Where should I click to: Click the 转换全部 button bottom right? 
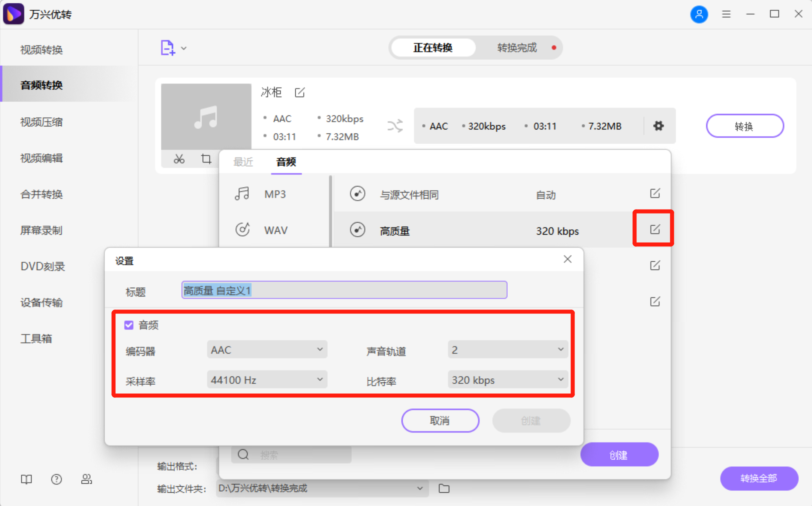tap(759, 479)
